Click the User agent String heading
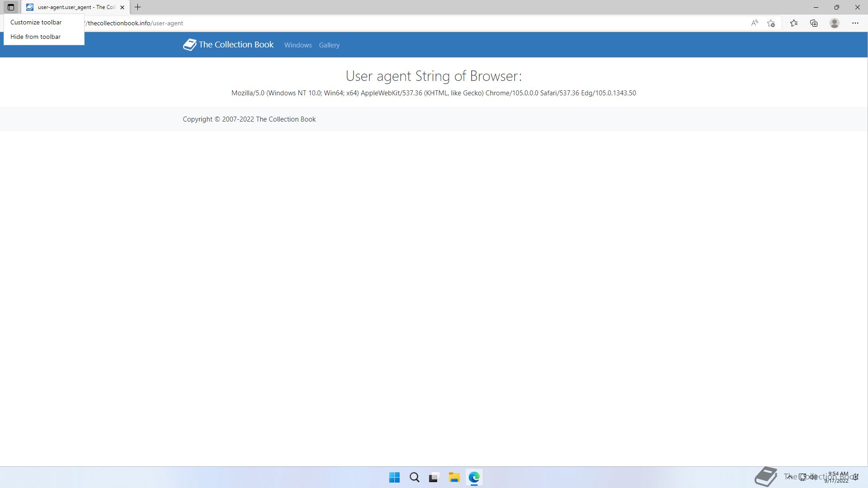This screenshot has width=868, height=488. pyautogui.click(x=434, y=76)
